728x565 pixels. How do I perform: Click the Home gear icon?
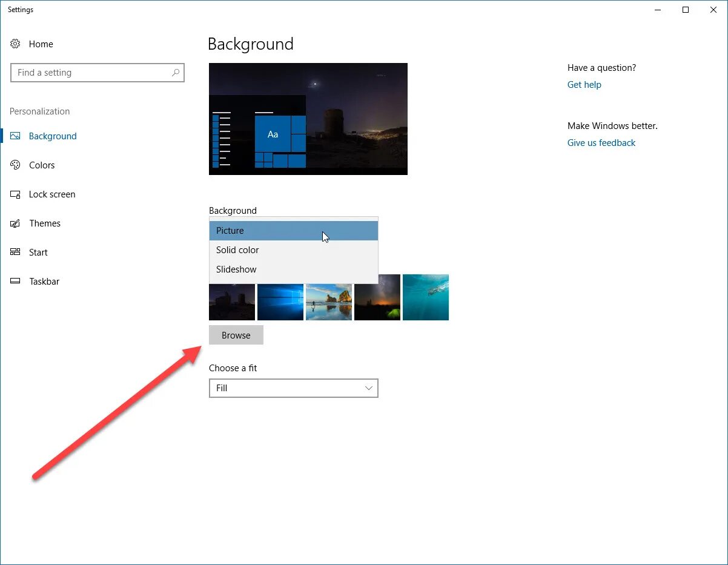16,44
